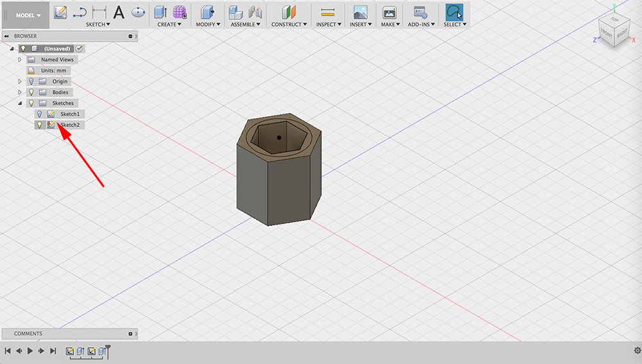The image size is (642, 364).
Task: Step timeline forward one feature
Action: pyautogui.click(x=41, y=351)
